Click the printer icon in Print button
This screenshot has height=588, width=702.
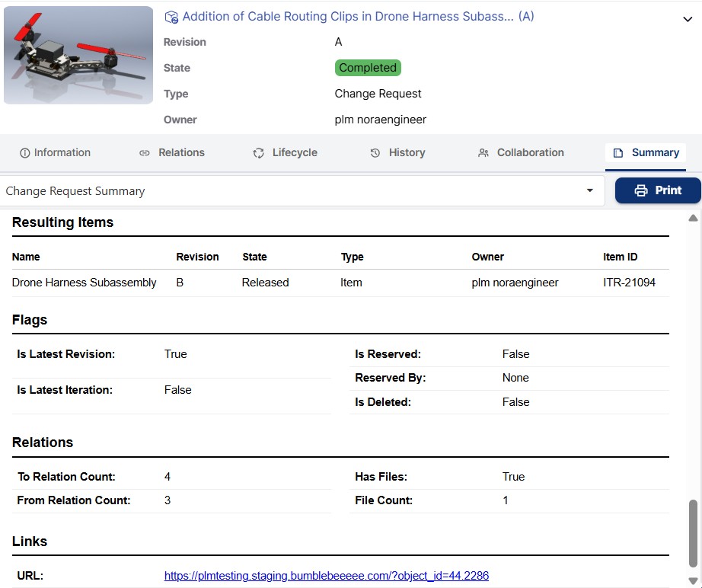click(x=641, y=190)
